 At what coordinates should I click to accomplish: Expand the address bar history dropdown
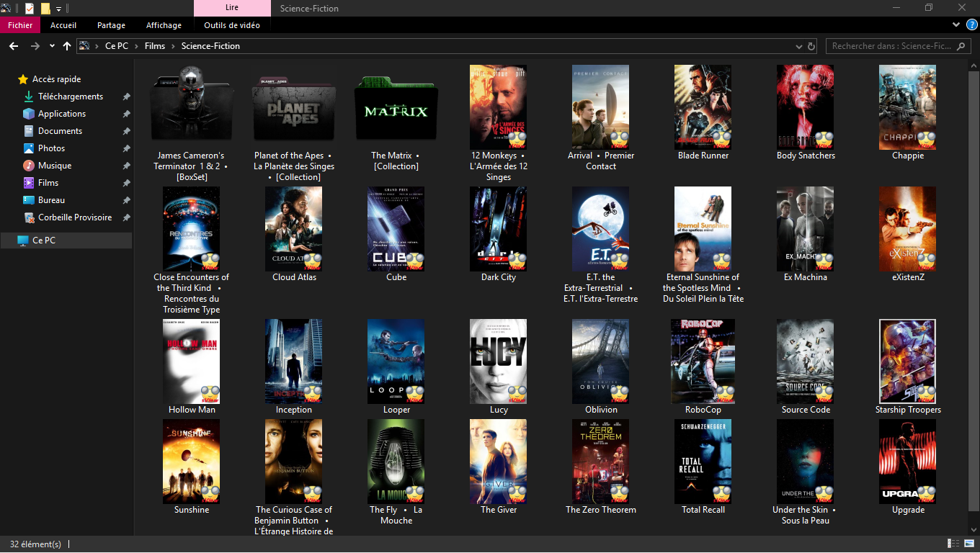(x=798, y=46)
